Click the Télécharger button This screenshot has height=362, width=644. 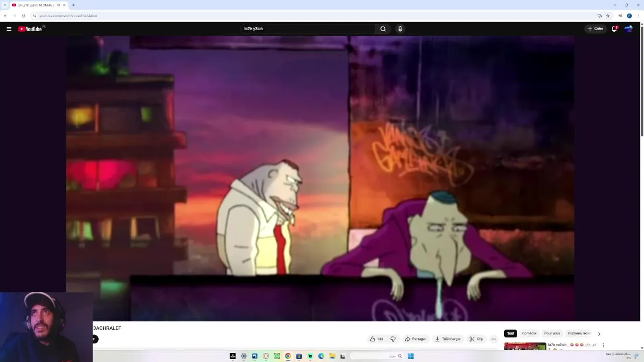[x=448, y=339]
